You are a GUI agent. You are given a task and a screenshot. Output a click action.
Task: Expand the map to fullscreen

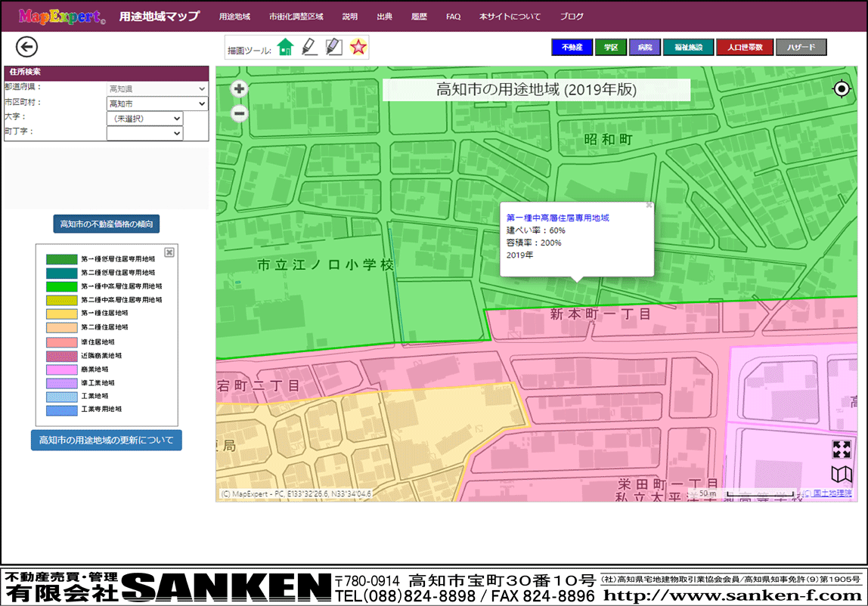842,450
